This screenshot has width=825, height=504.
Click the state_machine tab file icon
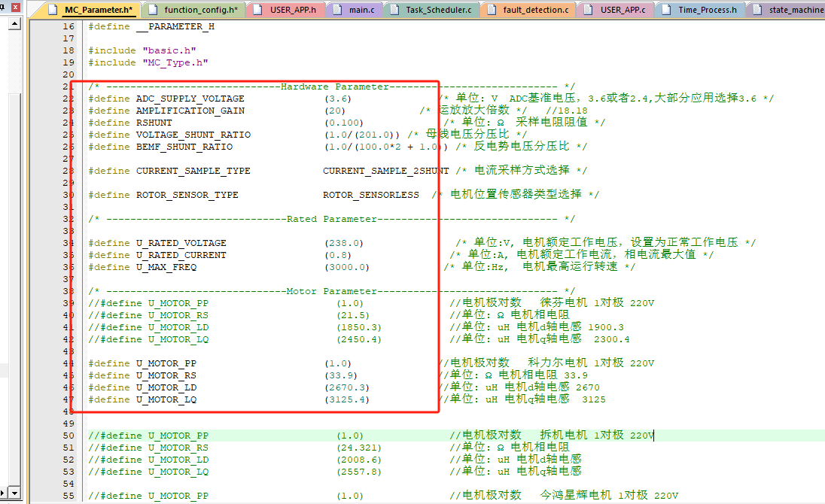pos(757,11)
